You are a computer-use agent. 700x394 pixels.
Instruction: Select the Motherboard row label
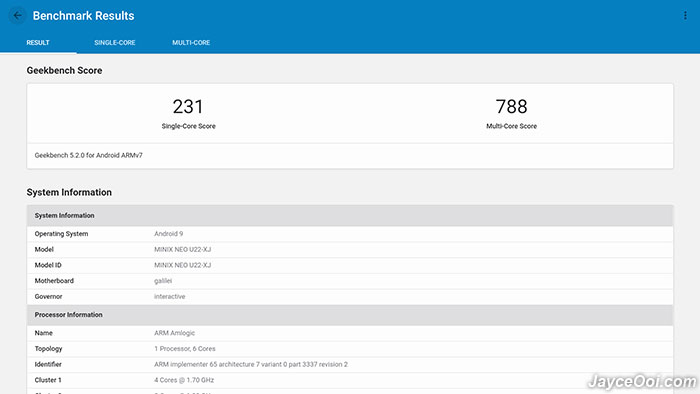click(x=54, y=281)
